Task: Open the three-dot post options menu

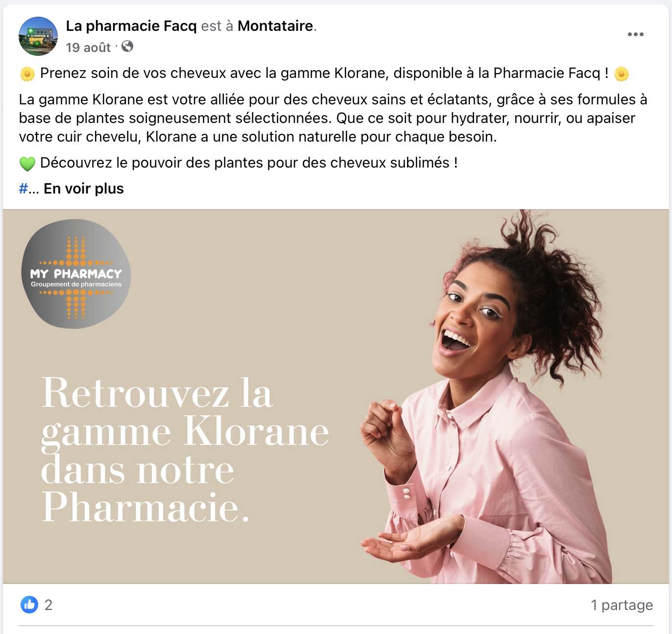Action: point(635,34)
